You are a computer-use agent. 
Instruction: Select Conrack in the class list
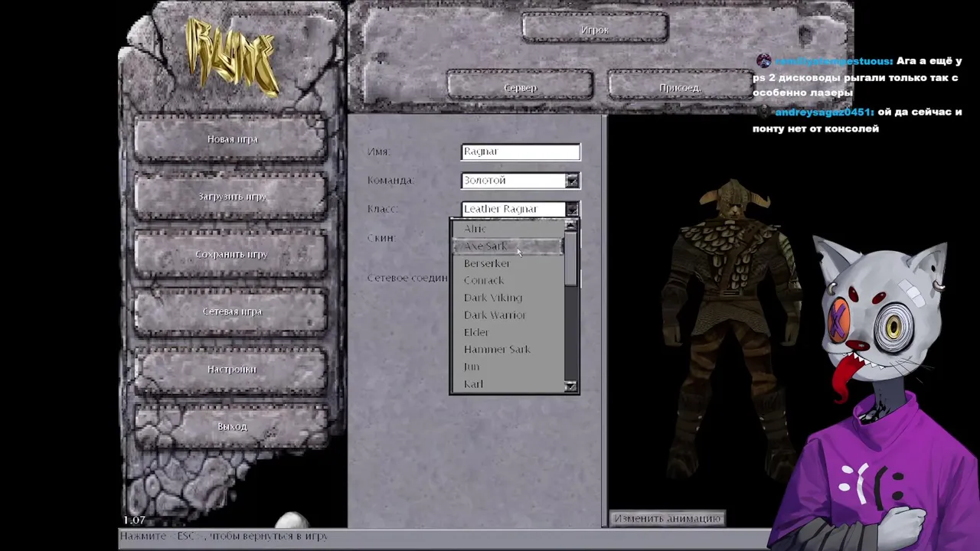click(x=508, y=280)
